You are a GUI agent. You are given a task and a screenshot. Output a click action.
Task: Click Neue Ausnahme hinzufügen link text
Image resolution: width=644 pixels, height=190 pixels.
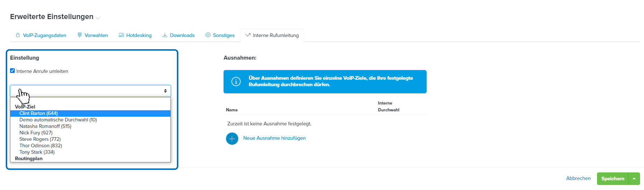point(274,138)
